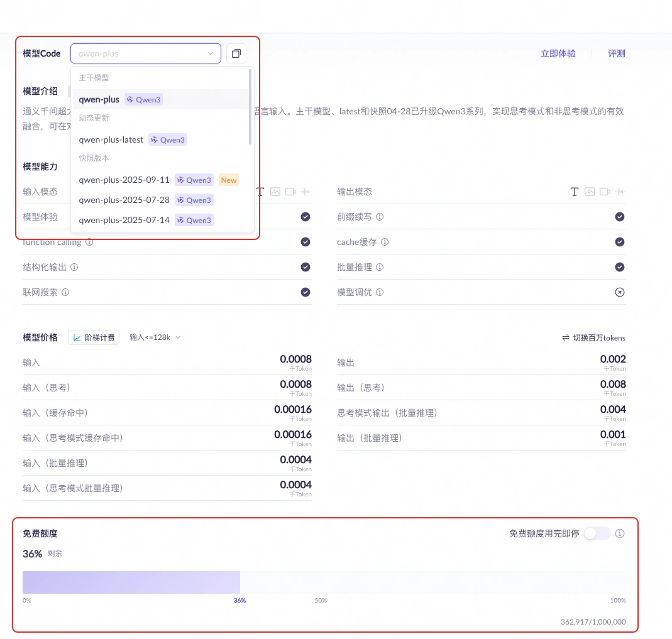Click the 36% 剩余 quota text
Viewport: 672px width, 639px height.
[42, 554]
